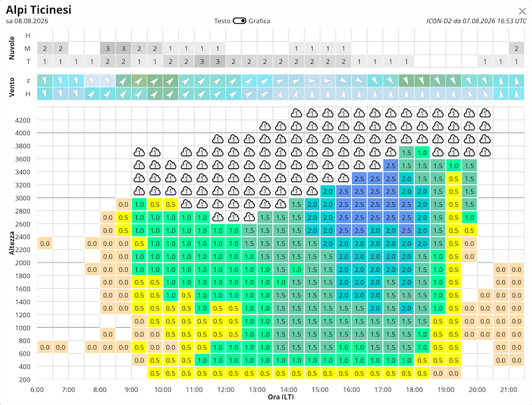This screenshot has width=532, height=405.
Task: Click the cloud icon at 14:00 above 4200 m
Action: (297, 113)
